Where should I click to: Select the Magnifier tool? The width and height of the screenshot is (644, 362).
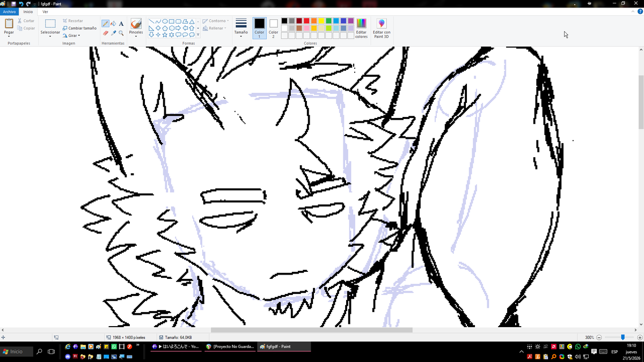121,33
